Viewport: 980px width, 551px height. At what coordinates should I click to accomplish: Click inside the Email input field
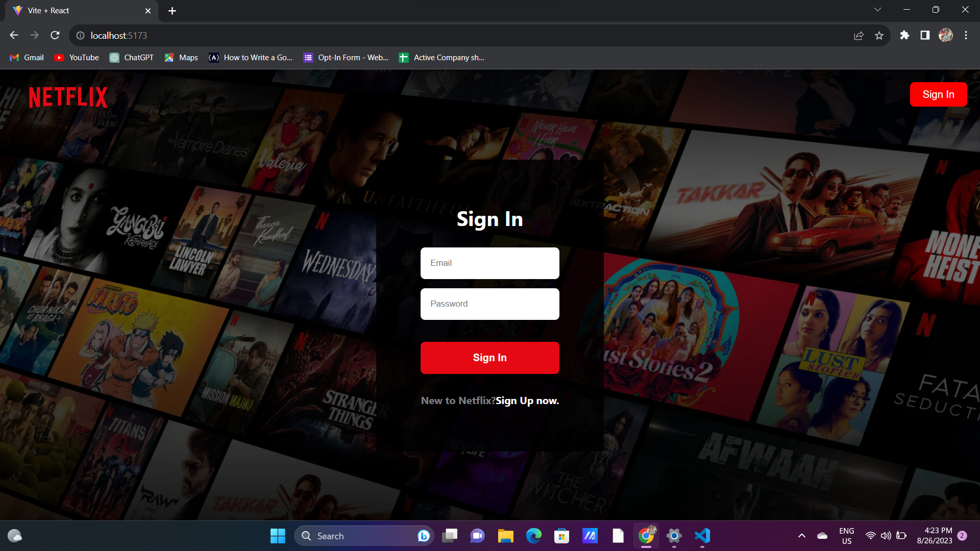[489, 263]
